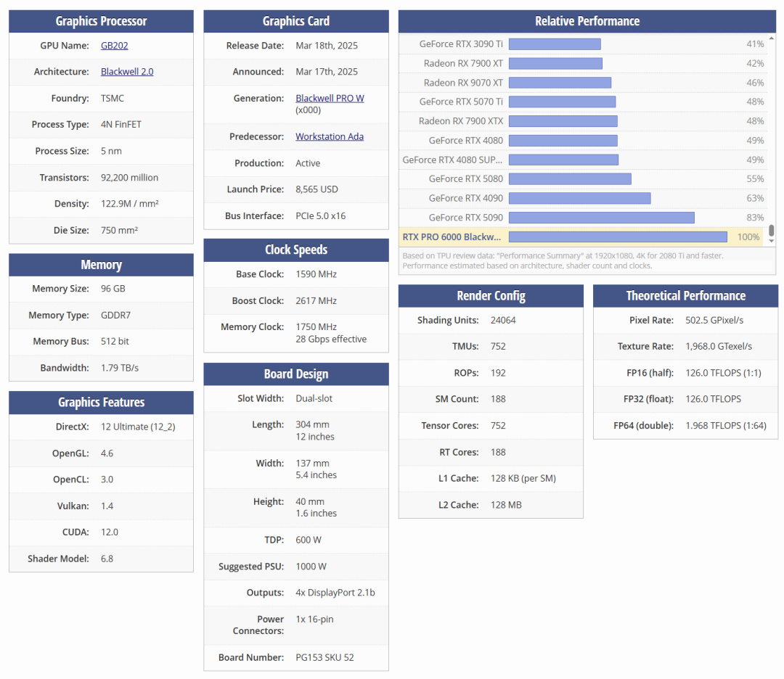Click the 4N FinFET process type value
Image resolution: width=784 pixels, height=679 pixels.
tap(121, 124)
